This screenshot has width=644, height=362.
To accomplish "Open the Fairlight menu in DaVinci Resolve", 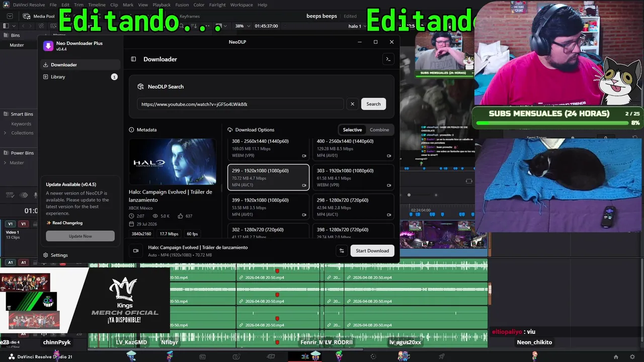I will [x=217, y=5].
